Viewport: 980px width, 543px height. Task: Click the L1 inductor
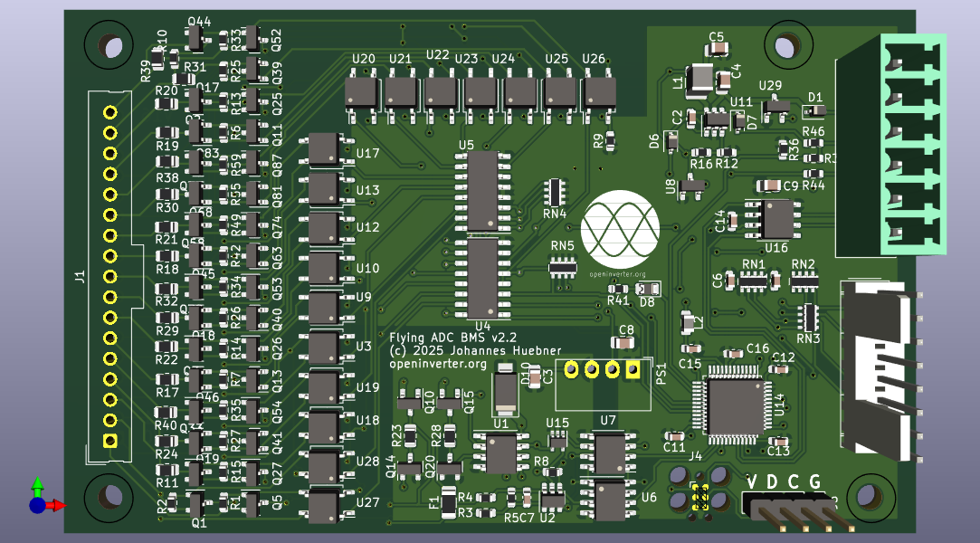pos(700,80)
